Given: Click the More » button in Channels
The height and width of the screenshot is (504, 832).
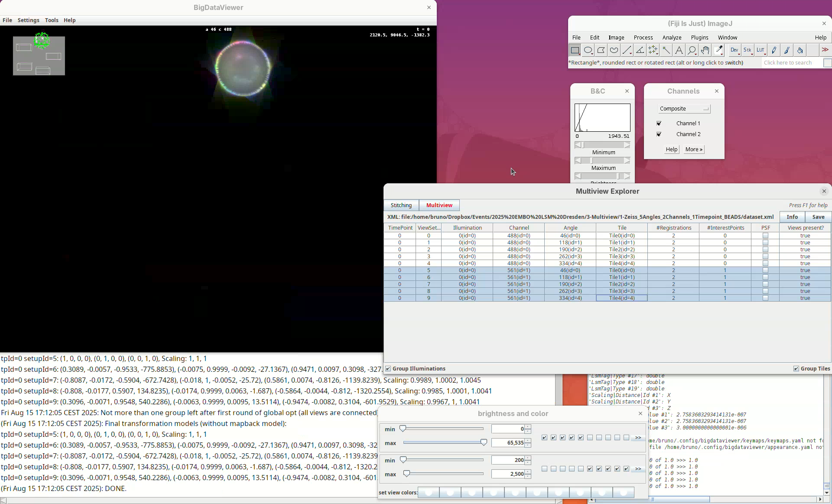Looking at the screenshot, I should [694, 150].
